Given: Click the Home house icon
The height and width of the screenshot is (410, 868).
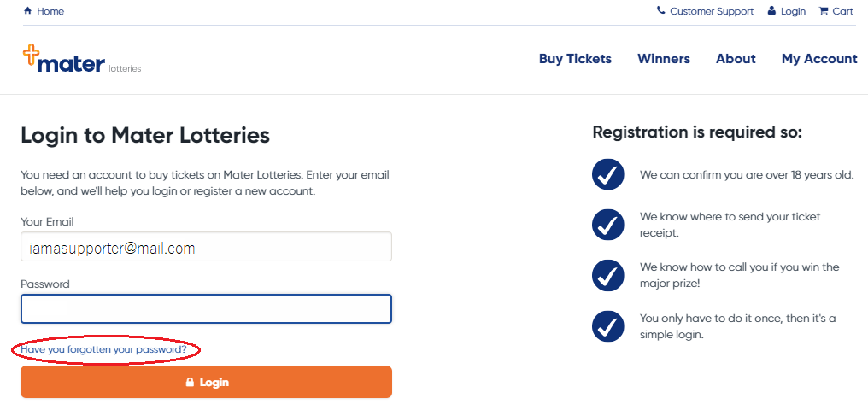Looking at the screenshot, I should [27, 10].
